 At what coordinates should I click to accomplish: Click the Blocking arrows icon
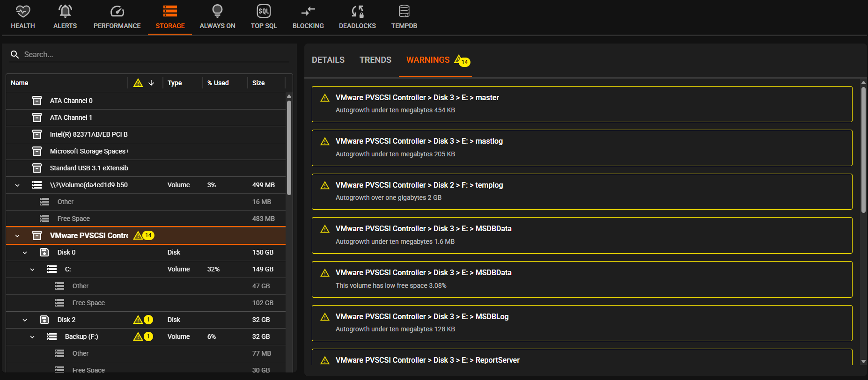point(308,11)
